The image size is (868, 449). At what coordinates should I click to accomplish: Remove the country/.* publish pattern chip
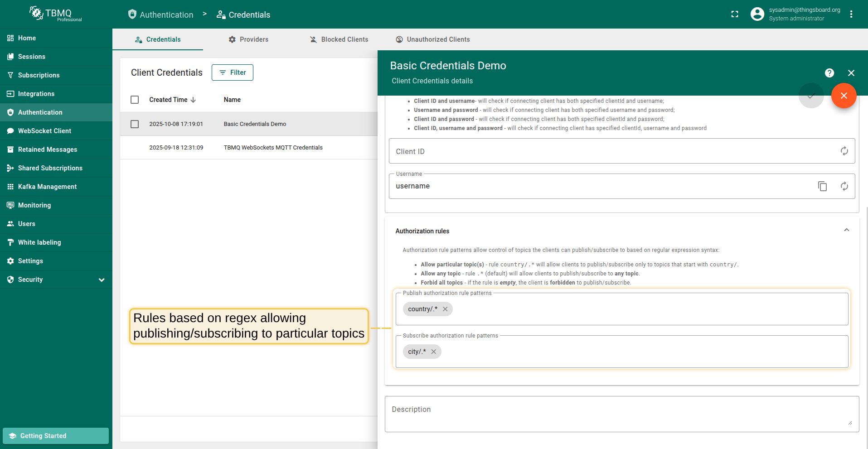tap(445, 309)
